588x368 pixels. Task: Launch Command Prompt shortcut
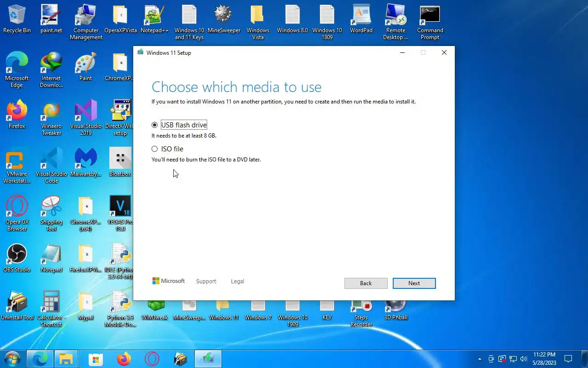pyautogui.click(x=430, y=23)
